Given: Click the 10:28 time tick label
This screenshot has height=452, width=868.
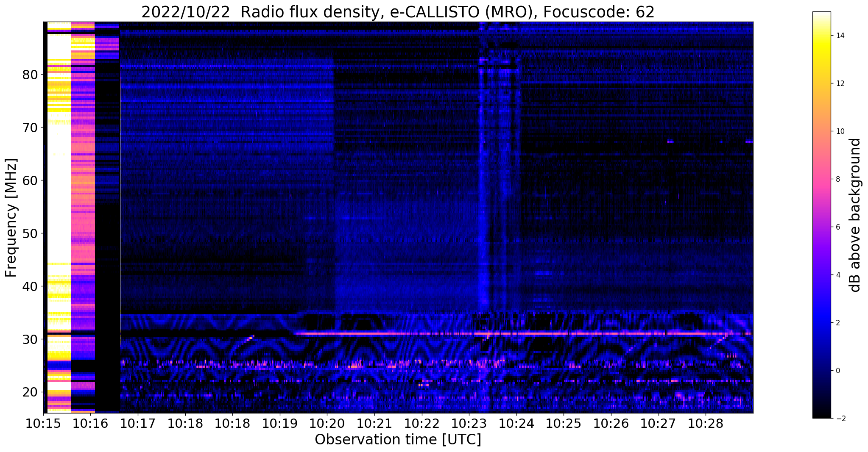Looking at the screenshot, I should [x=706, y=424].
